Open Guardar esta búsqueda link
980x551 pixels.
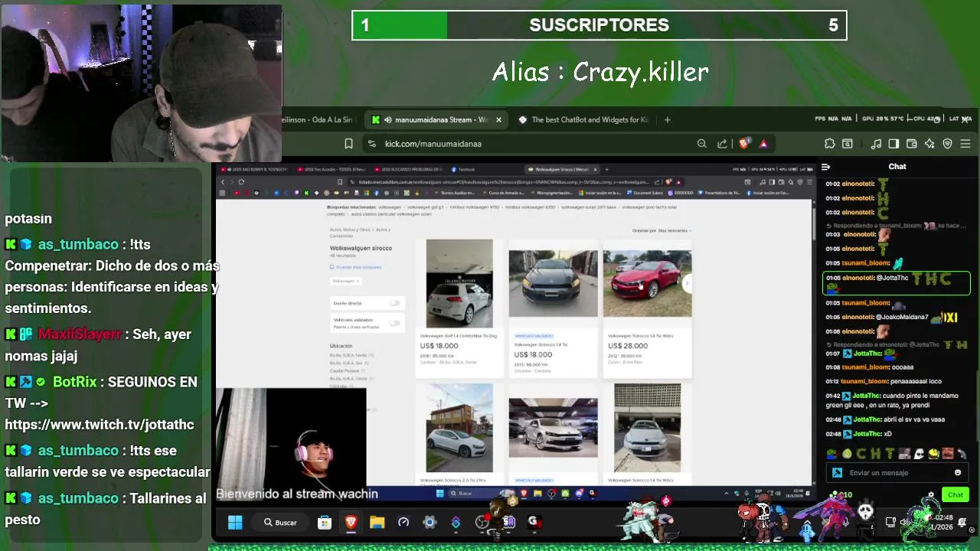[x=358, y=267]
